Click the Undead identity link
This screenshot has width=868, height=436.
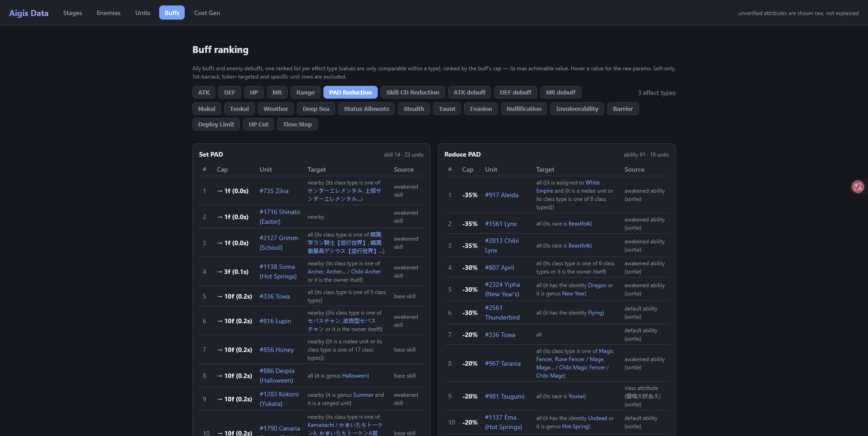click(x=598, y=418)
